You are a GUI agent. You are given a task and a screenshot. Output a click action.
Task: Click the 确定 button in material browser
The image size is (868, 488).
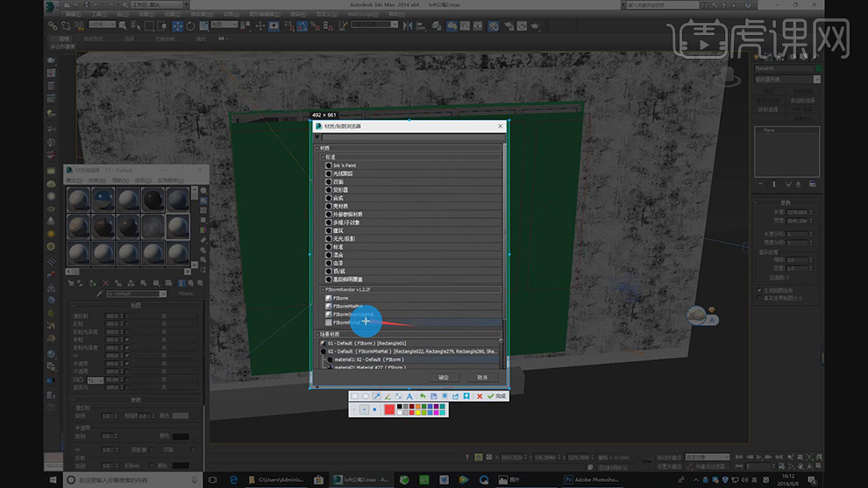(x=443, y=377)
